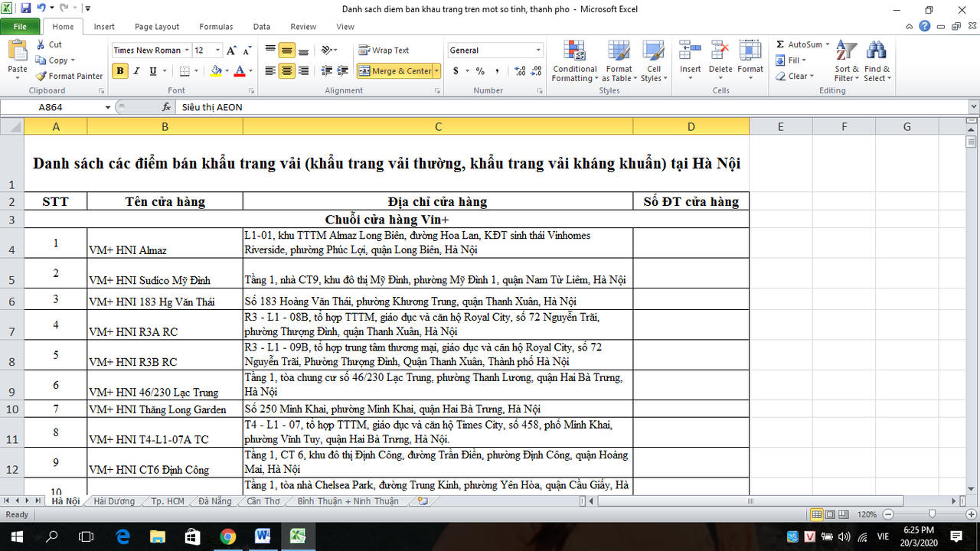Click Increase Decimal icon
This screenshot has height=551, width=980.
pos(521,71)
